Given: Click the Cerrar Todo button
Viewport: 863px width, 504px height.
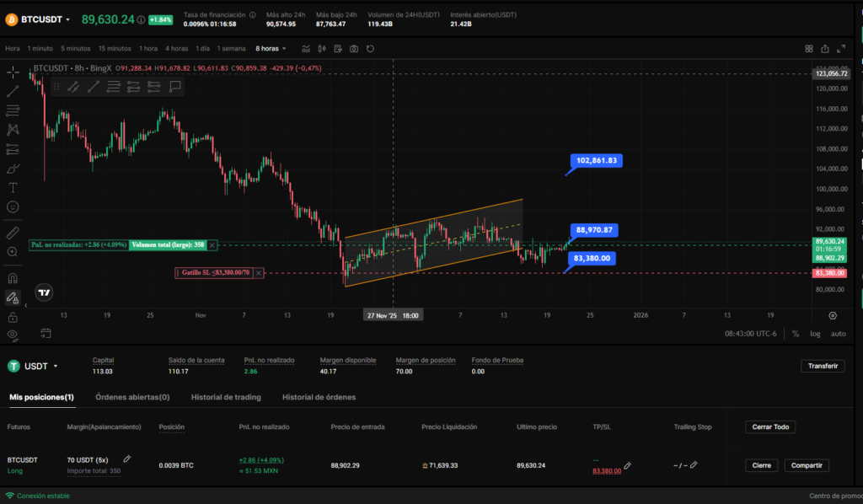Looking at the screenshot, I should tap(770, 427).
